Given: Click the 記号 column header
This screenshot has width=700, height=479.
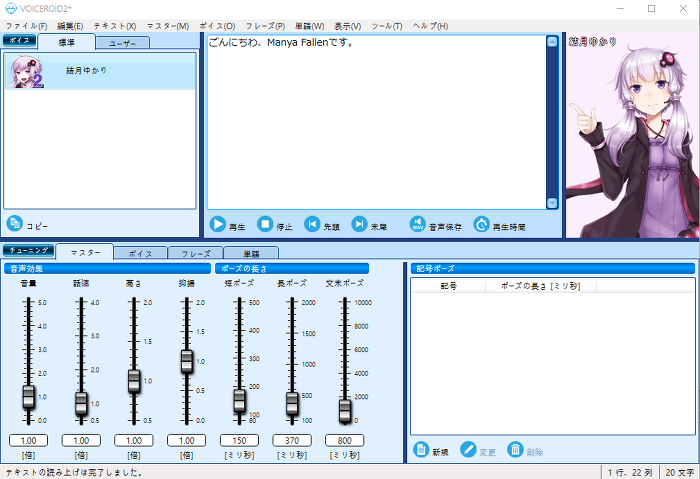Looking at the screenshot, I should (448, 286).
